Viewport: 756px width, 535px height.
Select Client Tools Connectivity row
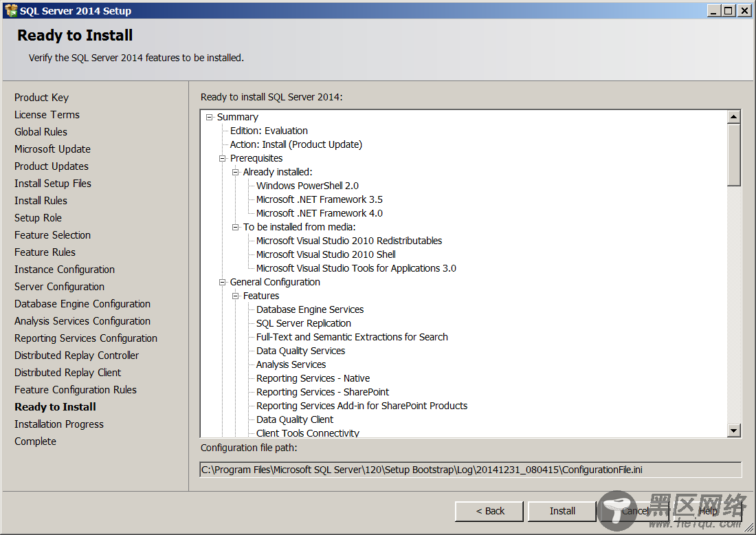coord(308,433)
